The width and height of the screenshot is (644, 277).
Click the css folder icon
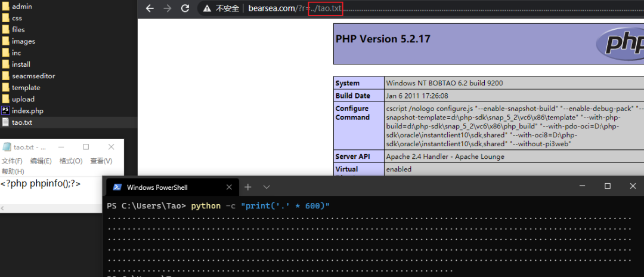(5, 18)
